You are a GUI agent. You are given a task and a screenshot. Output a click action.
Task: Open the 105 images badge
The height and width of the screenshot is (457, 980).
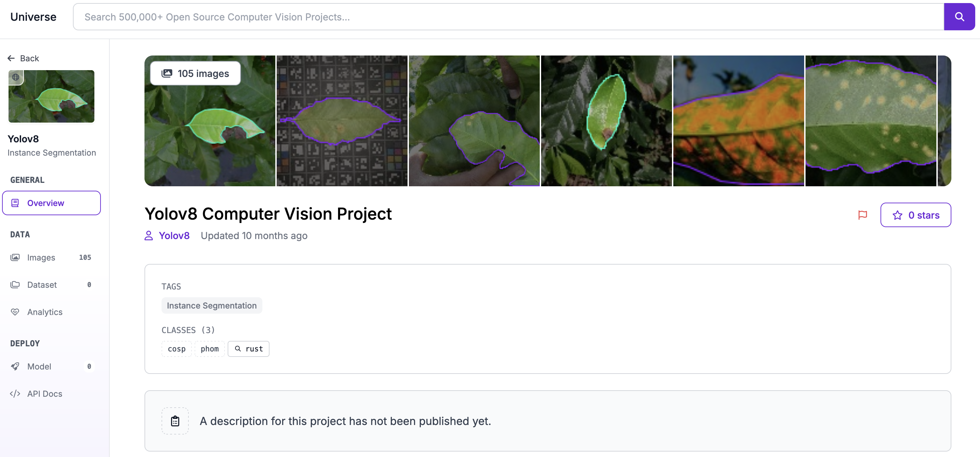[196, 73]
